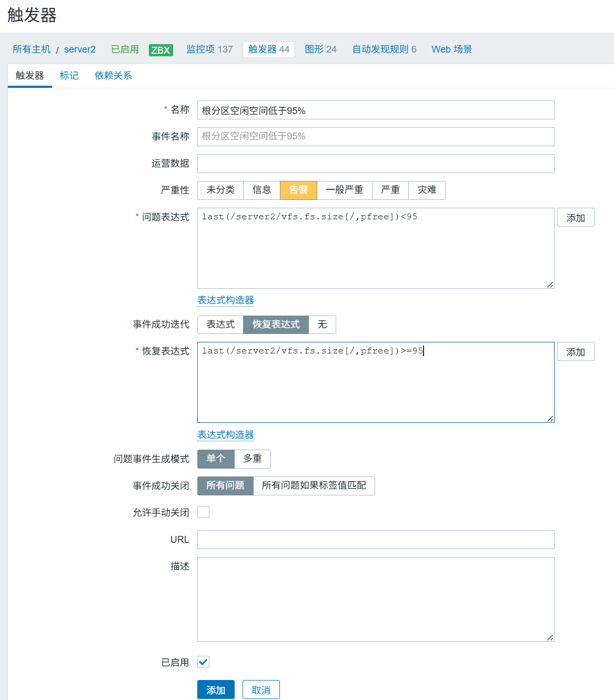Focus the 名称 input field
614x700 pixels.
376,110
